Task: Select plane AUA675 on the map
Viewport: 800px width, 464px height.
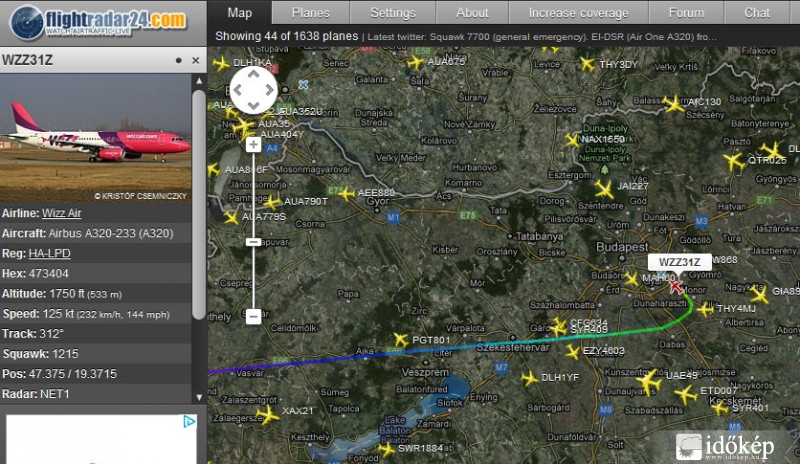Action: [416, 63]
